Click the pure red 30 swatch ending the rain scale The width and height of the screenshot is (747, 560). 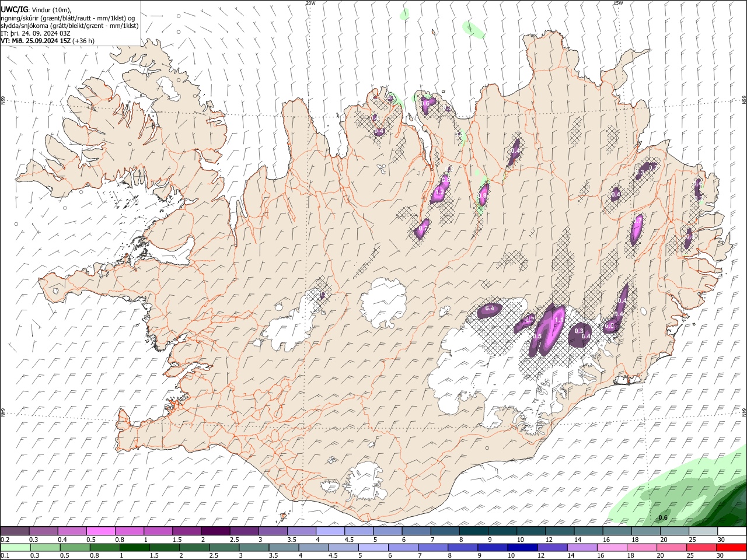pyautogui.click(x=731, y=548)
